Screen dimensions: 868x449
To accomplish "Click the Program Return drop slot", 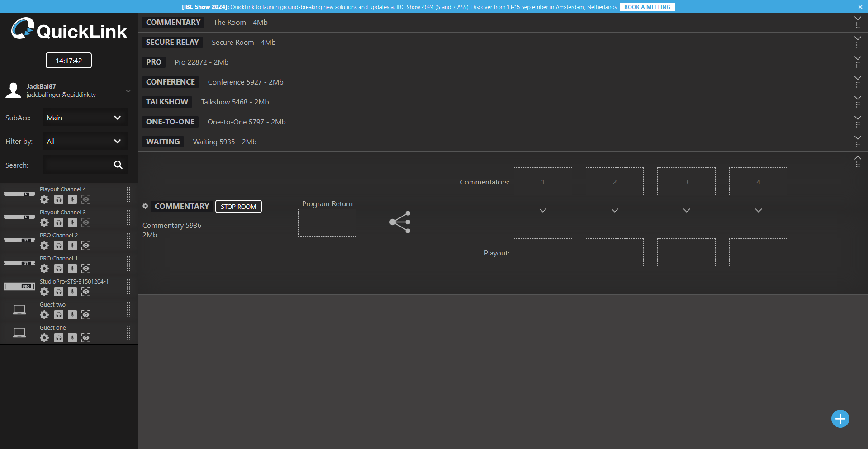I will tap(327, 223).
